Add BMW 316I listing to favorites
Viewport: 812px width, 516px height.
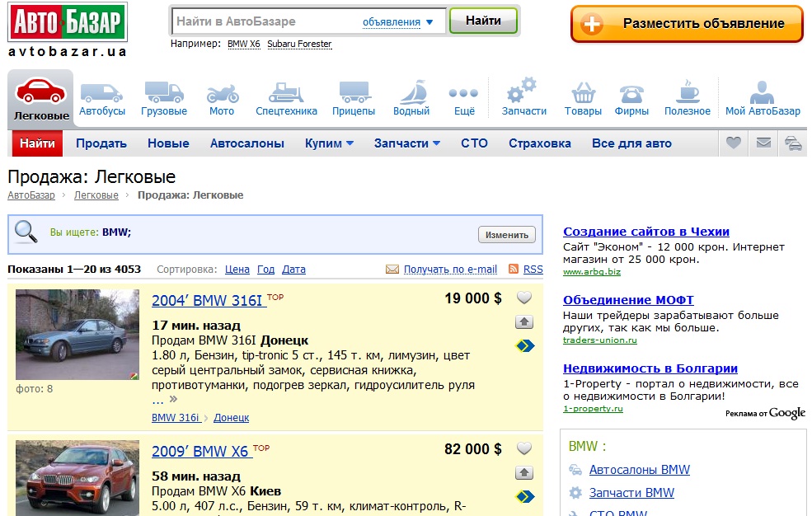tap(524, 298)
